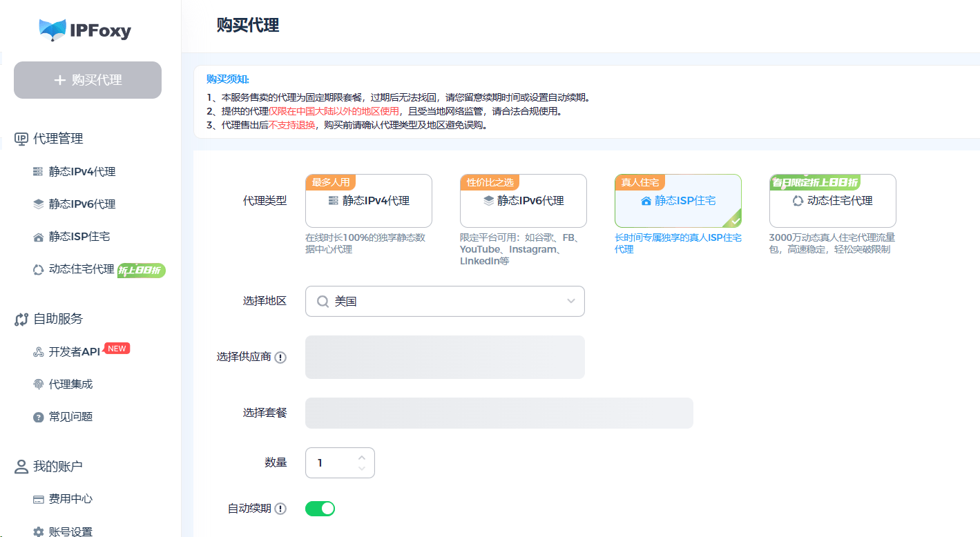Open 静态IPv4代理 in the sidebar

(81, 171)
